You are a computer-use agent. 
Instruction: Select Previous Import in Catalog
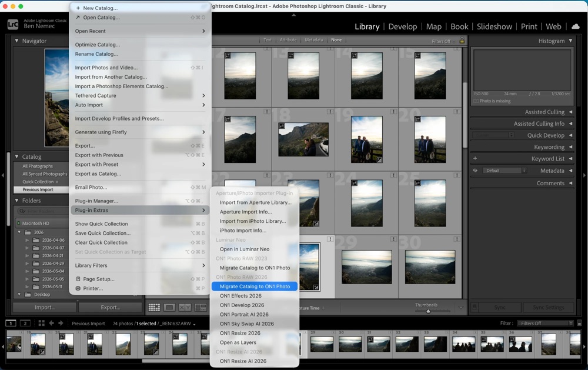[x=41, y=189]
